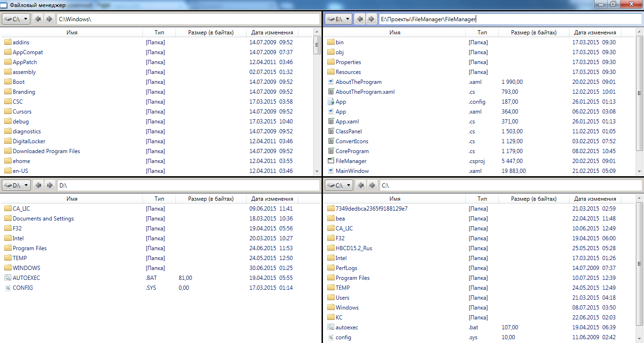Open the D:\ drive selector dropdown
This screenshot has width=644, height=343.
click(x=16, y=186)
